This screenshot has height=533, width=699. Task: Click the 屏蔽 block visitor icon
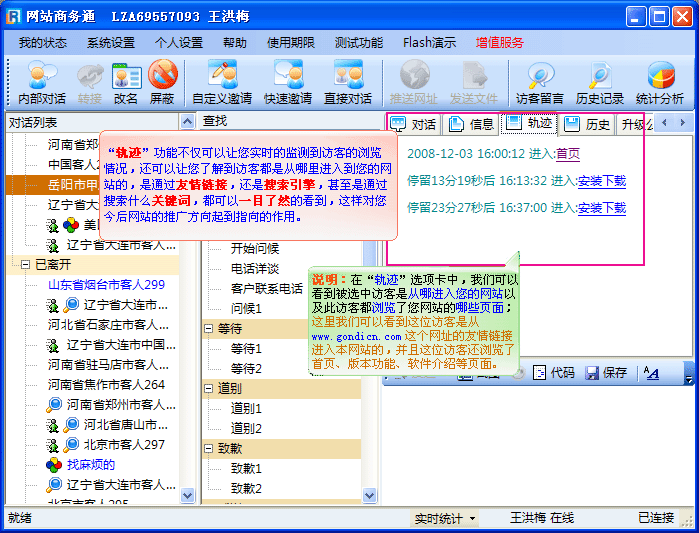[x=162, y=82]
